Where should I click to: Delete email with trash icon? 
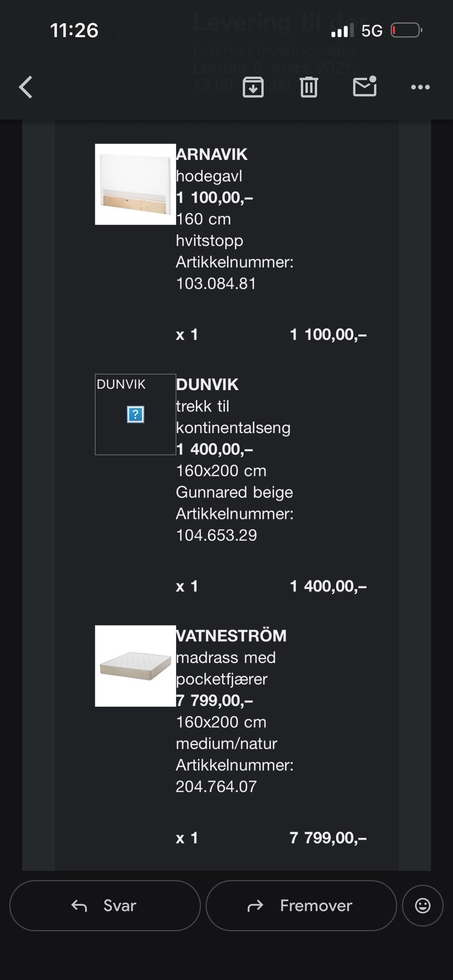(x=309, y=87)
